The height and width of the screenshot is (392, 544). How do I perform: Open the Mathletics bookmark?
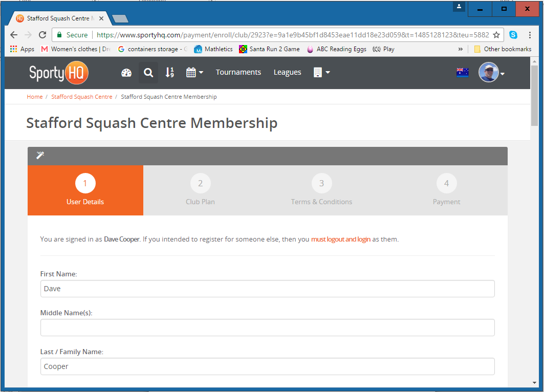tap(213, 49)
